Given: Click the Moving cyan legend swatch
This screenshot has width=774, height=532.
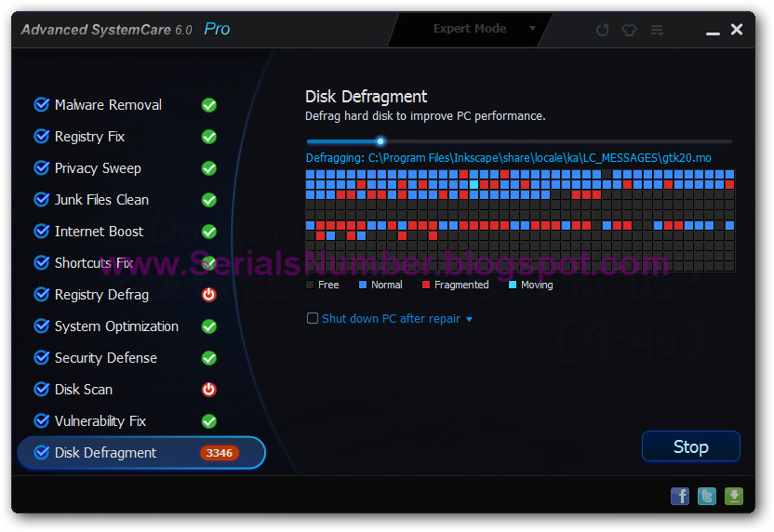Looking at the screenshot, I should tap(512, 285).
